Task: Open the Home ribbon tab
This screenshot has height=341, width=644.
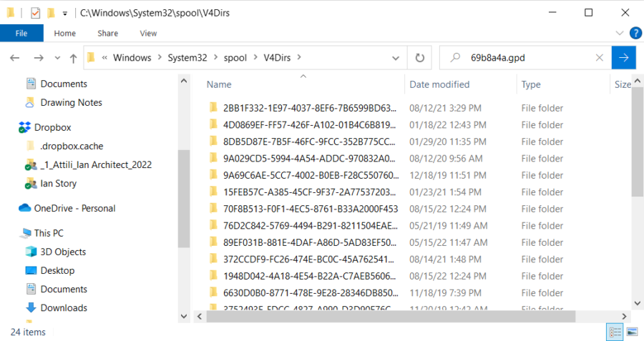Action: pyautogui.click(x=65, y=33)
